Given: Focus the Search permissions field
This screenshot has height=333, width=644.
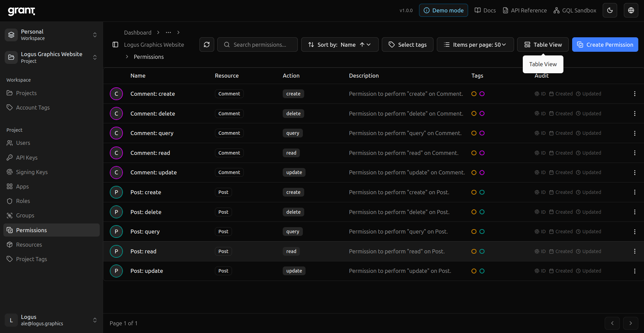Looking at the screenshot, I should (x=258, y=45).
